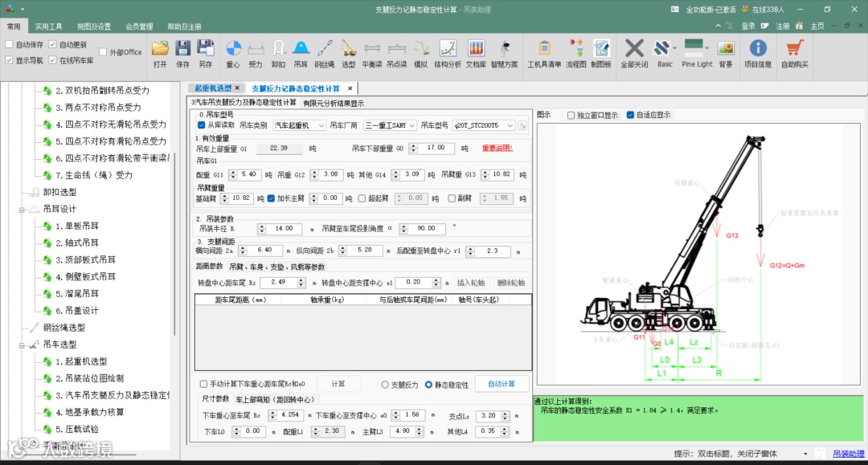Toggle 自适应显示 checkbox
The height and width of the screenshot is (465, 868).
[x=631, y=115]
